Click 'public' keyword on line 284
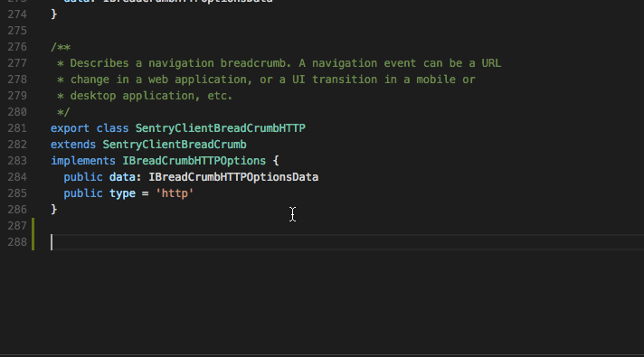 pyautogui.click(x=83, y=177)
